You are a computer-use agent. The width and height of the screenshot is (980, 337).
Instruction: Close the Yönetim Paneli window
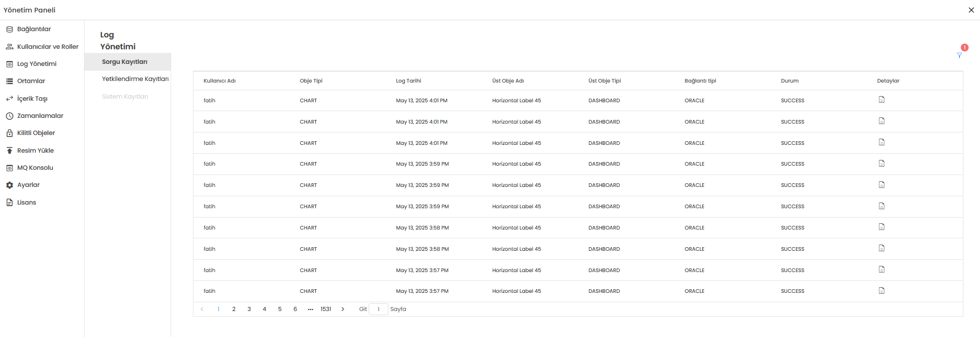[x=971, y=10]
